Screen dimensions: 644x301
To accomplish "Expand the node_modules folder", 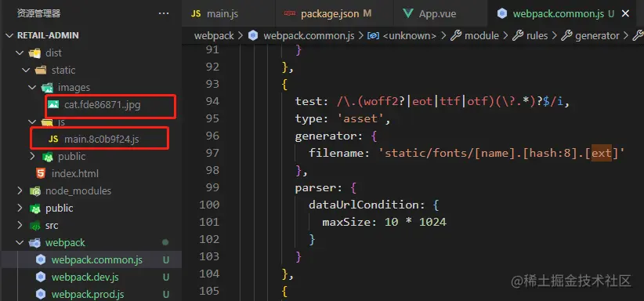I will coord(20,191).
